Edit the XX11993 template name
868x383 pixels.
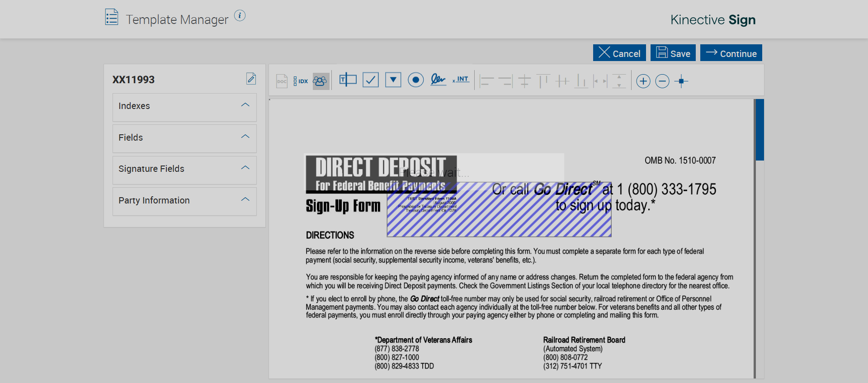(251, 79)
